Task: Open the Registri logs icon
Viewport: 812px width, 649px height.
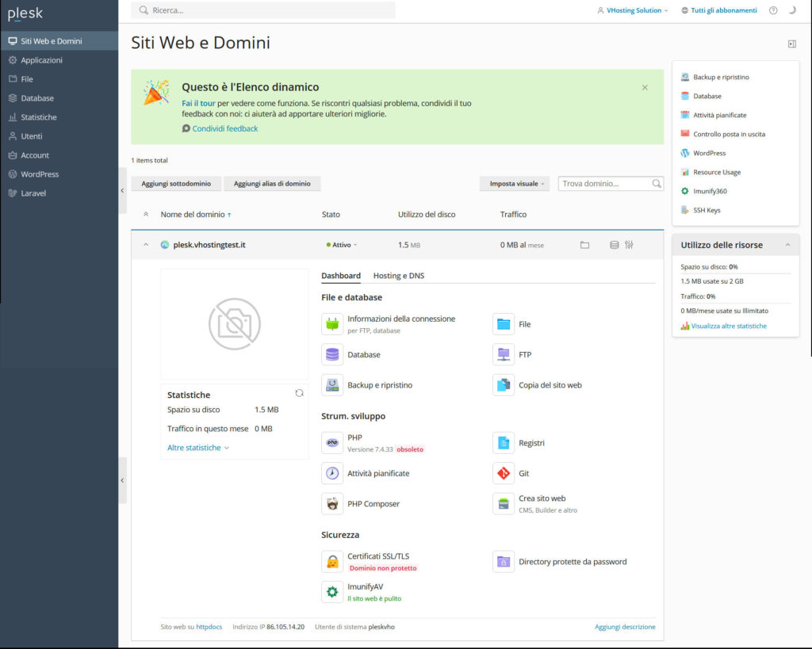Action: point(504,443)
